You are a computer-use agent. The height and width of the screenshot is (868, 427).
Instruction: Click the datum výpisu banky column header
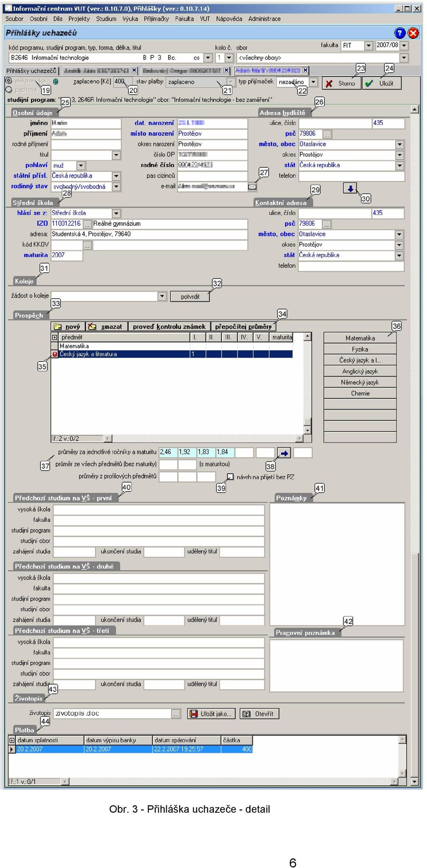click(118, 740)
